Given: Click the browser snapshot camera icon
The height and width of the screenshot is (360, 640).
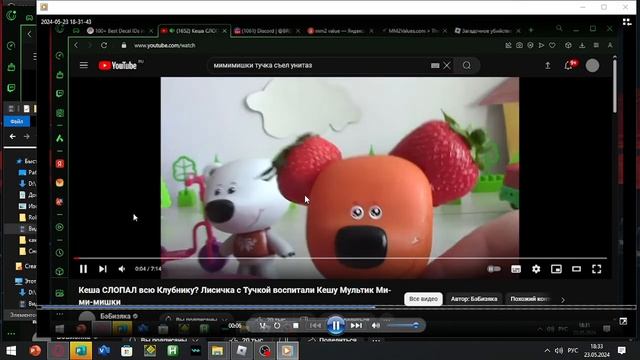Looking at the screenshot, I should pyautogui.click(x=519, y=45).
